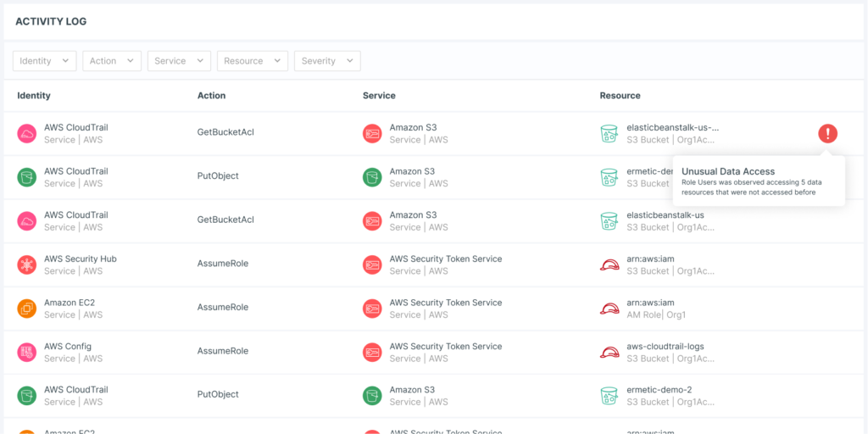Viewport: 868px width, 434px height.
Task: Click the AM Role| Org1 resource subtitle
Action: point(656,314)
